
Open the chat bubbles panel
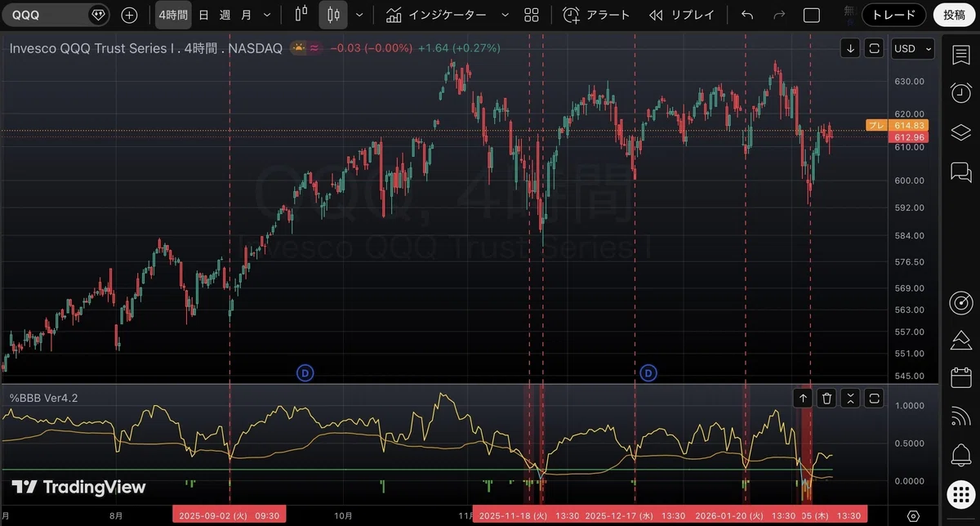[960, 172]
